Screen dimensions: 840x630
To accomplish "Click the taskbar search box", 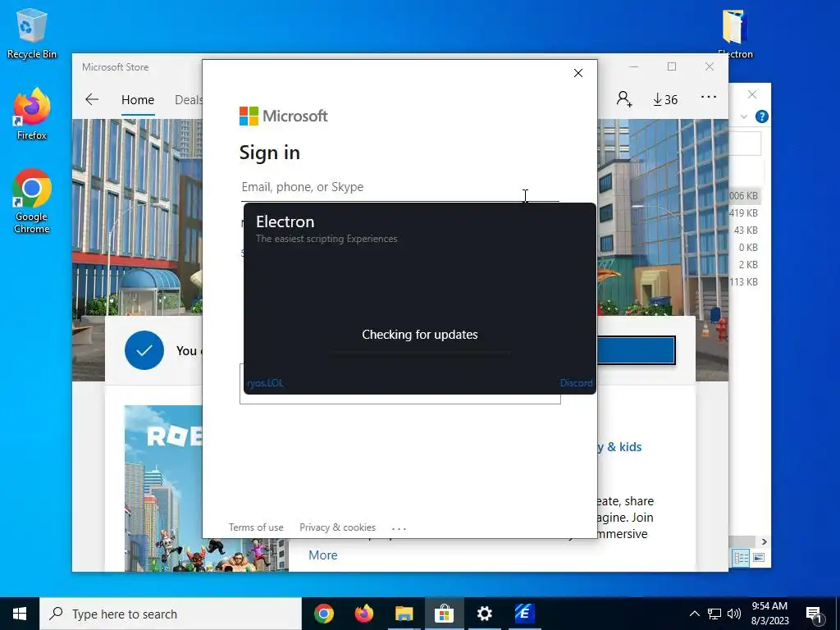I will click(x=171, y=614).
